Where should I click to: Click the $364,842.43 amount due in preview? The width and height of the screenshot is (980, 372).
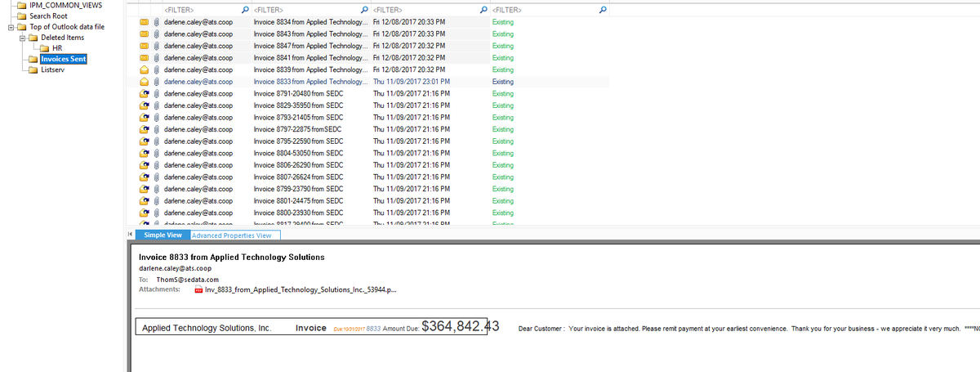tap(461, 327)
